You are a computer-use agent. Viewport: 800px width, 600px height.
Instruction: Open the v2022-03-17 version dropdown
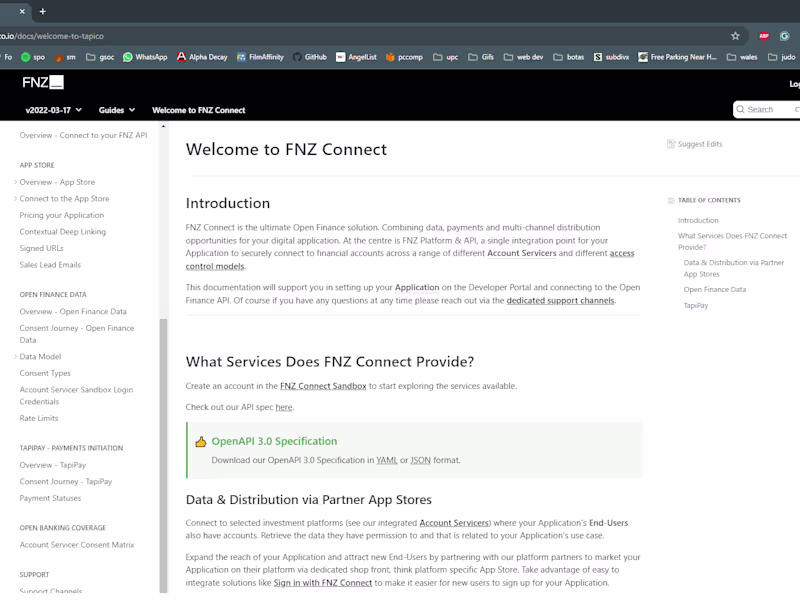pos(54,110)
